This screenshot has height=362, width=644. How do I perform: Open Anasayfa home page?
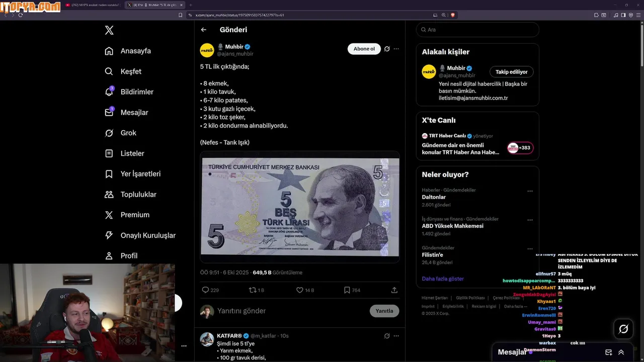(x=128, y=51)
